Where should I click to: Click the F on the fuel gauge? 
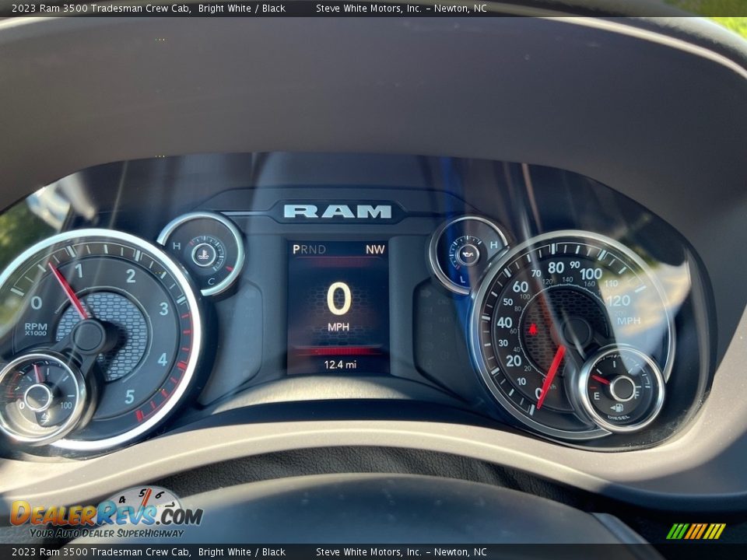tap(637, 395)
